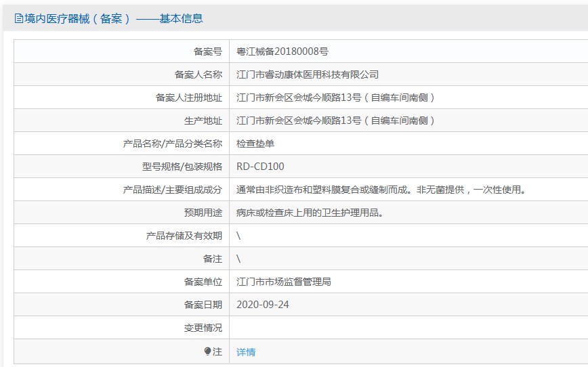
Task: Select the product name 检查垫单
Action: [255, 144]
